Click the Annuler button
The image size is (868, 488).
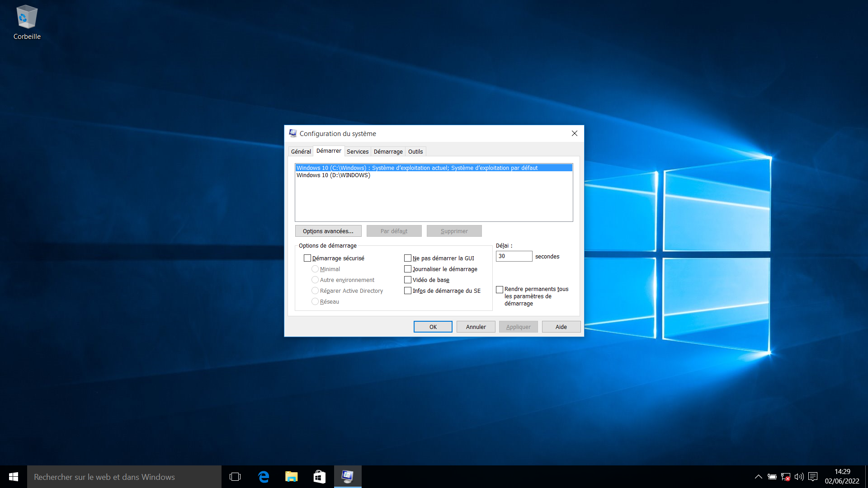tap(476, 327)
